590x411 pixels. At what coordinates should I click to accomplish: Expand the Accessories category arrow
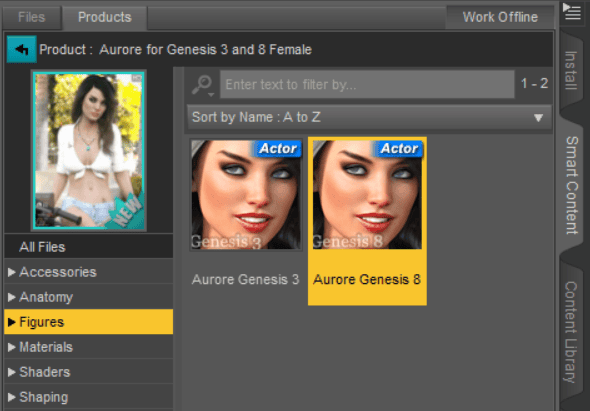point(12,272)
